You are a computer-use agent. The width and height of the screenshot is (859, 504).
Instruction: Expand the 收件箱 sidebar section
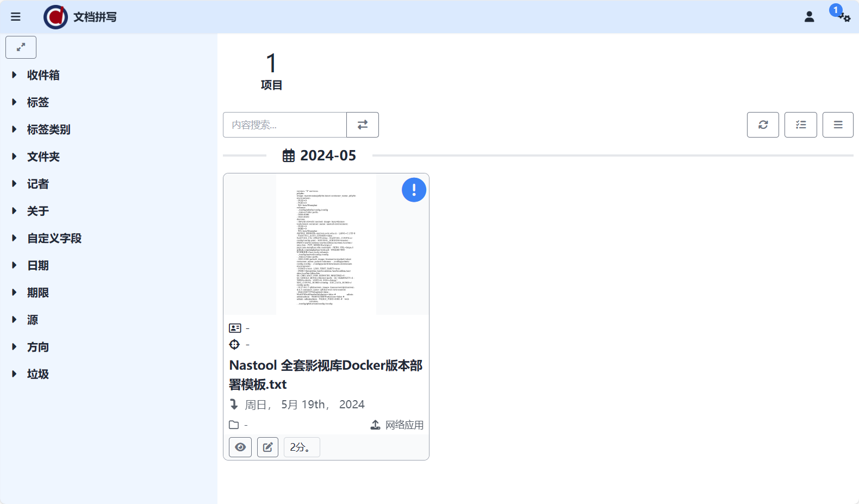click(x=43, y=75)
